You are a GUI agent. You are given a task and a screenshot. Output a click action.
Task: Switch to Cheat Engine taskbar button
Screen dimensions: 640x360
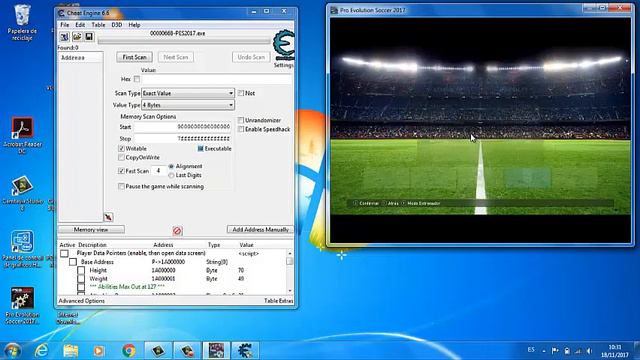point(245,350)
